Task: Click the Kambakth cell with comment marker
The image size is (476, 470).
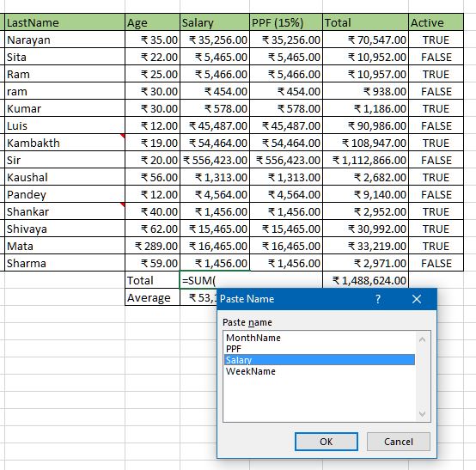Action: pyautogui.click(x=64, y=143)
